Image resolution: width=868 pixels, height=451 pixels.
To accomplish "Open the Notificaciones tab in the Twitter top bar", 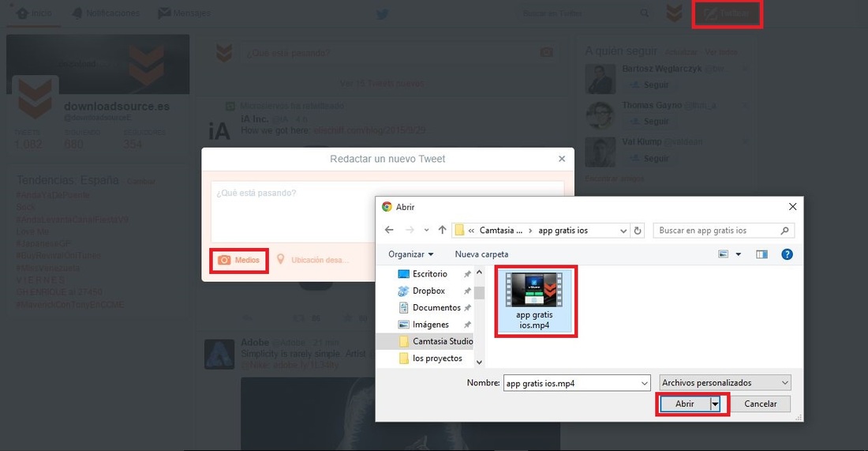I will [106, 13].
